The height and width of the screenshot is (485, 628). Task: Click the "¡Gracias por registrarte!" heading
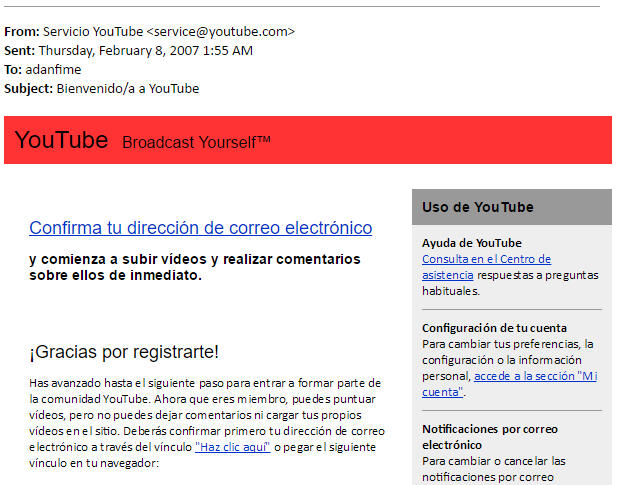(124, 352)
